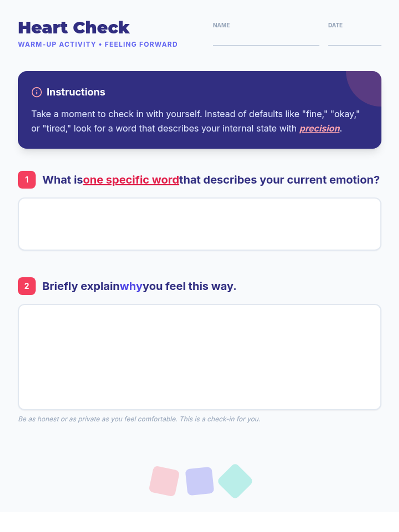
Task: Click the 'Heart Check' title
Action: click(x=74, y=28)
